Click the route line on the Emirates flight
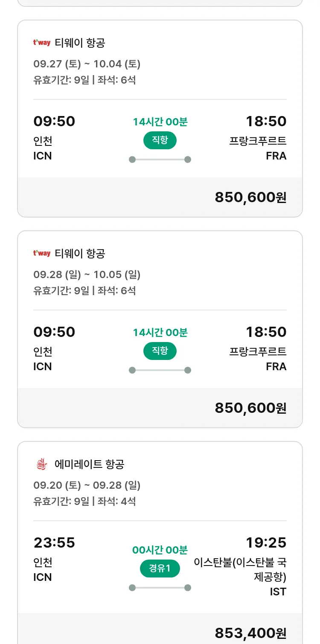 (160, 588)
